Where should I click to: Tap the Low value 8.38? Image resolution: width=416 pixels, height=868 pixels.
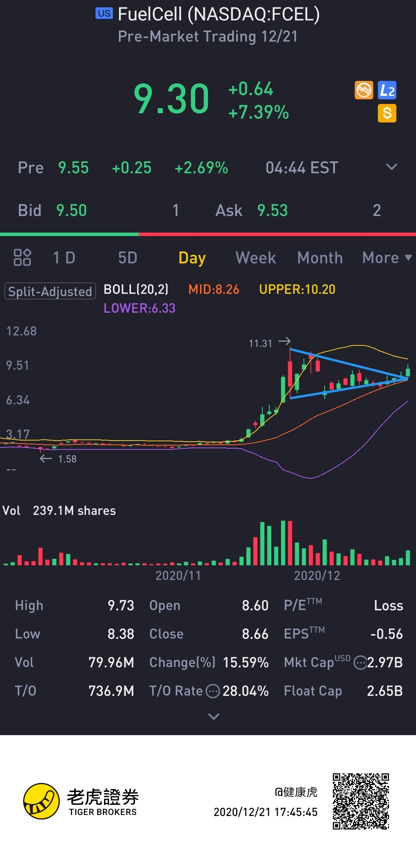(121, 634)
